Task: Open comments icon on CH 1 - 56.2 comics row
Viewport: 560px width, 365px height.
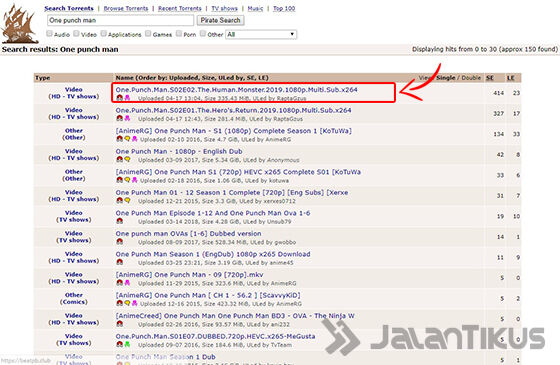Action: (127, 303)
